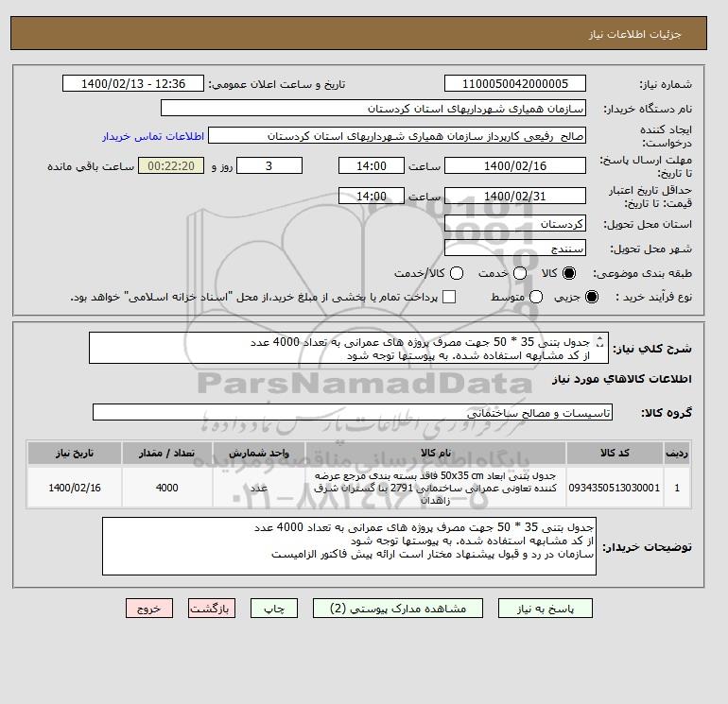The image size is (728, 704).
Task: Click the توضیحات خریدار text area
Action: pyautogui.click(x=349, y=546)
